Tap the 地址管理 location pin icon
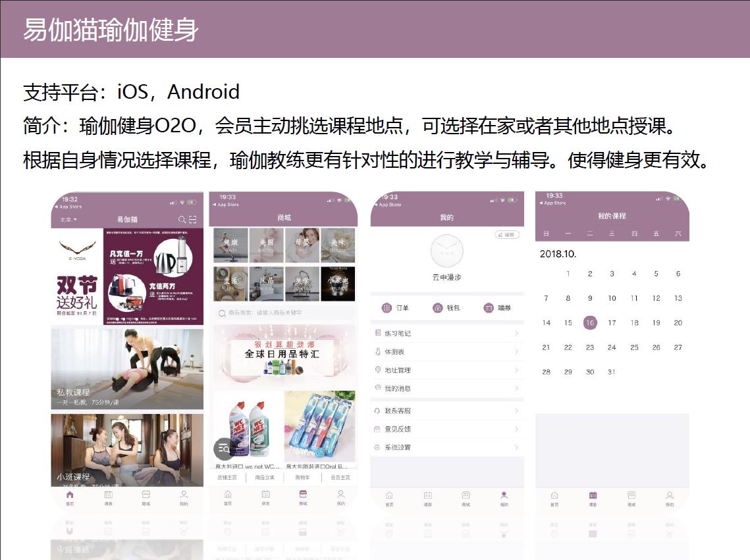The height and width of the screenshot is (560, 750). point(378,369)
